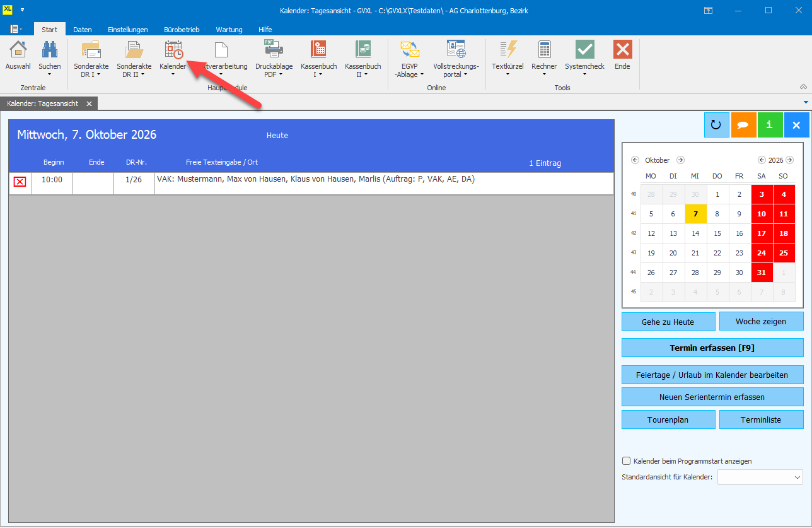Open the tab list dropdown arrow
This screenshot has width=812, height=528.
(x=806, y=102)
